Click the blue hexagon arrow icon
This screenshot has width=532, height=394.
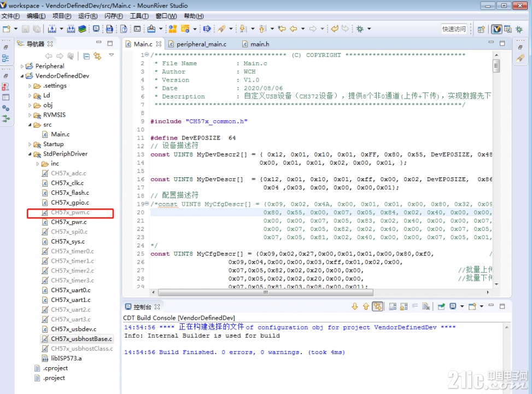coord(207,29)
